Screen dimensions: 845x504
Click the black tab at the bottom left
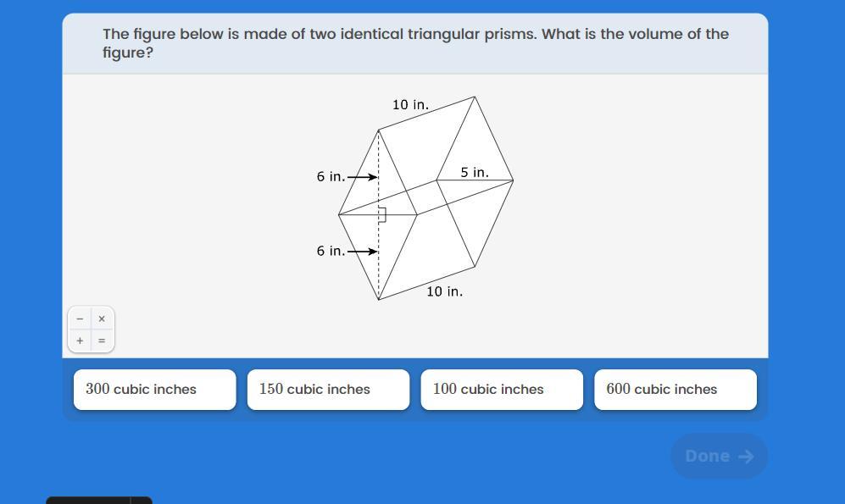(98, 500)
